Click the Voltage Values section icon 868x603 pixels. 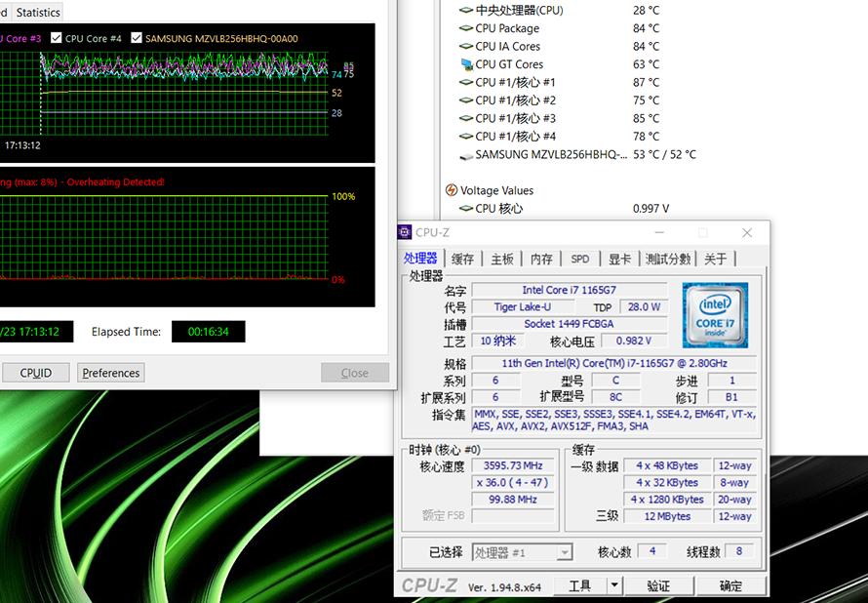point(450,190)
